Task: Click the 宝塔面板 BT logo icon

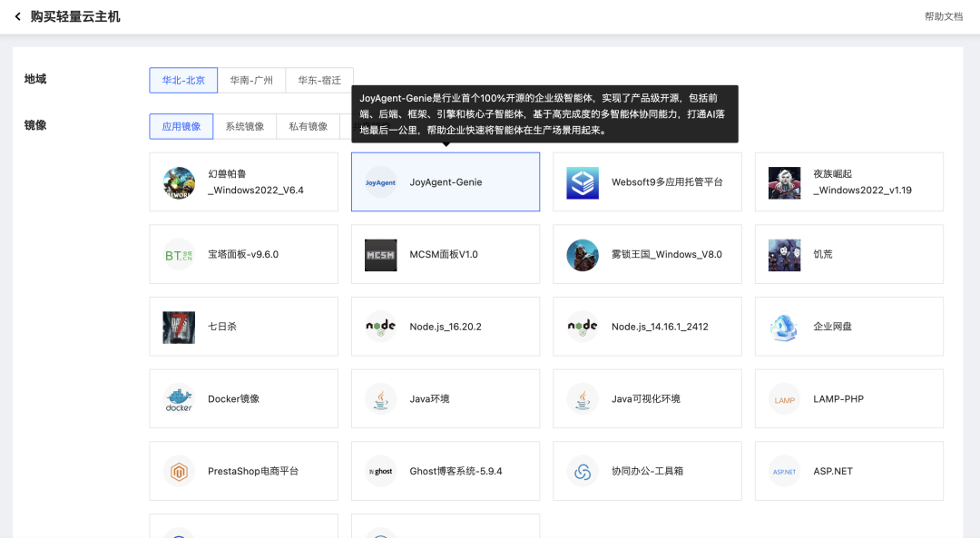Action: coord(179,255)
